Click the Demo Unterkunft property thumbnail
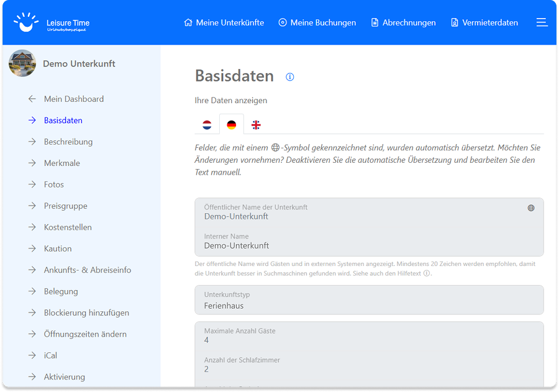559x392 pixels. click(x=22, y=63)
